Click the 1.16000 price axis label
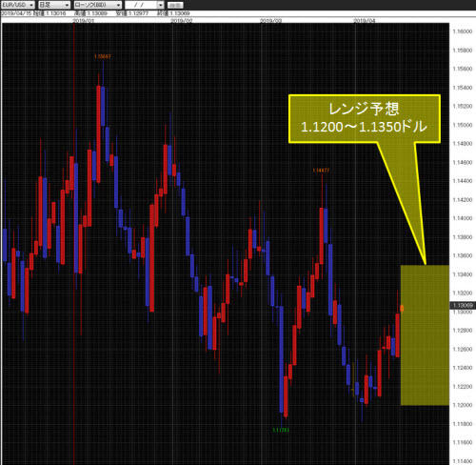Screen dimensions: 476x465 (463, 31)
